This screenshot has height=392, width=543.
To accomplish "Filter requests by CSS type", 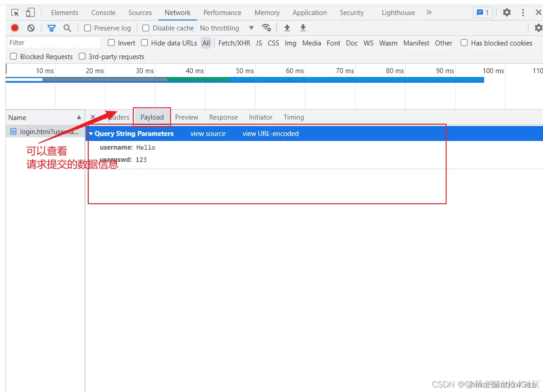I will [273, 43].
